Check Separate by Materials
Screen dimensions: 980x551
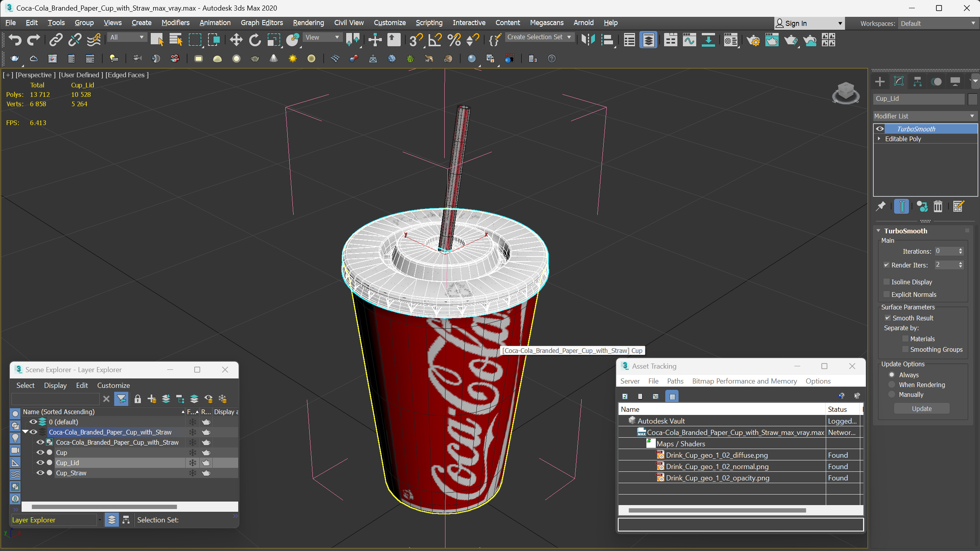(905, 338)
